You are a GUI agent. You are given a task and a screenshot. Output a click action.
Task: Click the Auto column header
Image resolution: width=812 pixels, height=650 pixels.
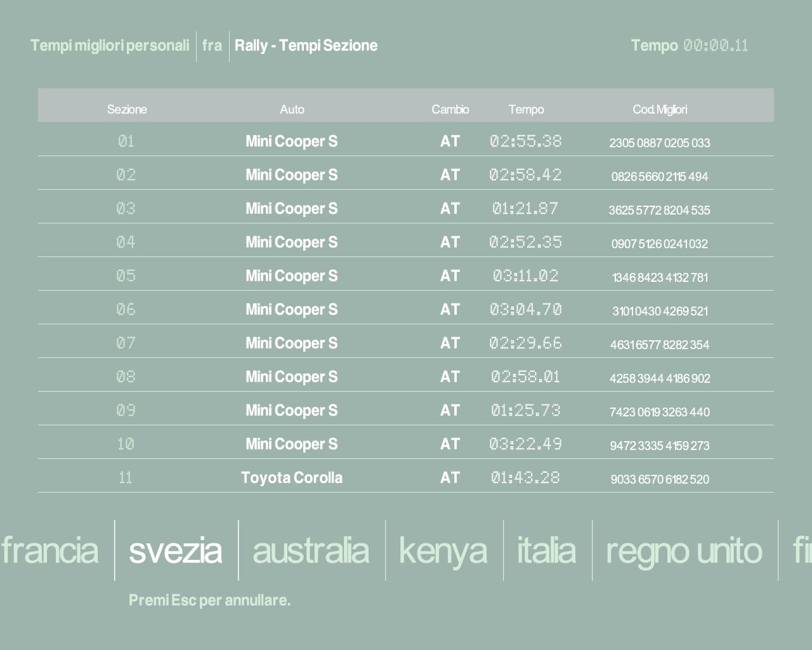(292, 109)
